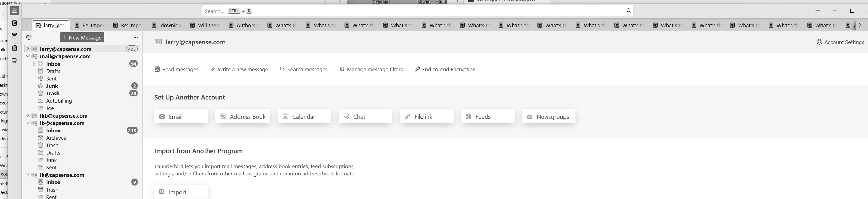This screenshot has width=868, height=199.
Task: Expand the lkb@capsense.com account tree
Action: (x=28, y=116)
